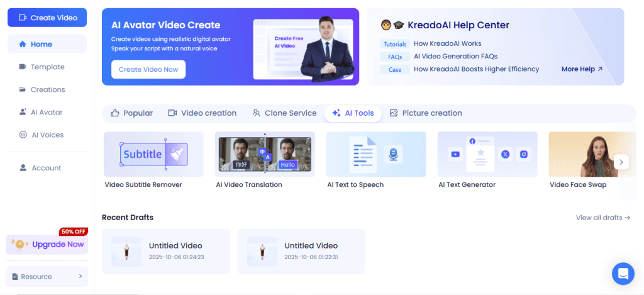
Task: Click View all drafts link
Action: 603,218
